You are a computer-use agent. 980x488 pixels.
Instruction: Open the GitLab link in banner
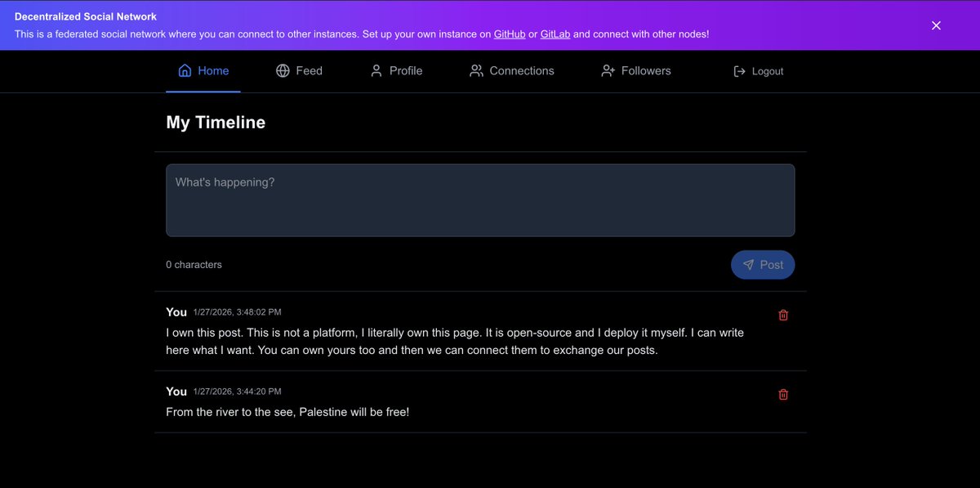(555, 34)
